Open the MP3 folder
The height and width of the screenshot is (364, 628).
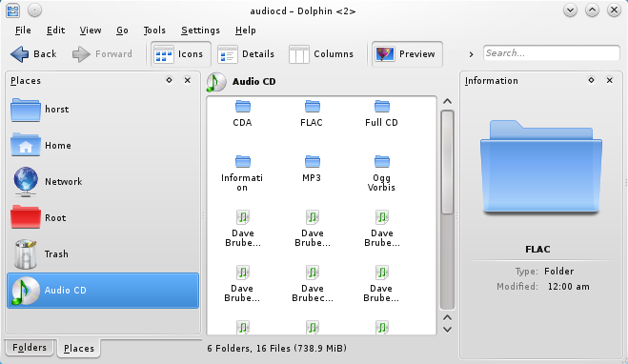click(312, 169)
